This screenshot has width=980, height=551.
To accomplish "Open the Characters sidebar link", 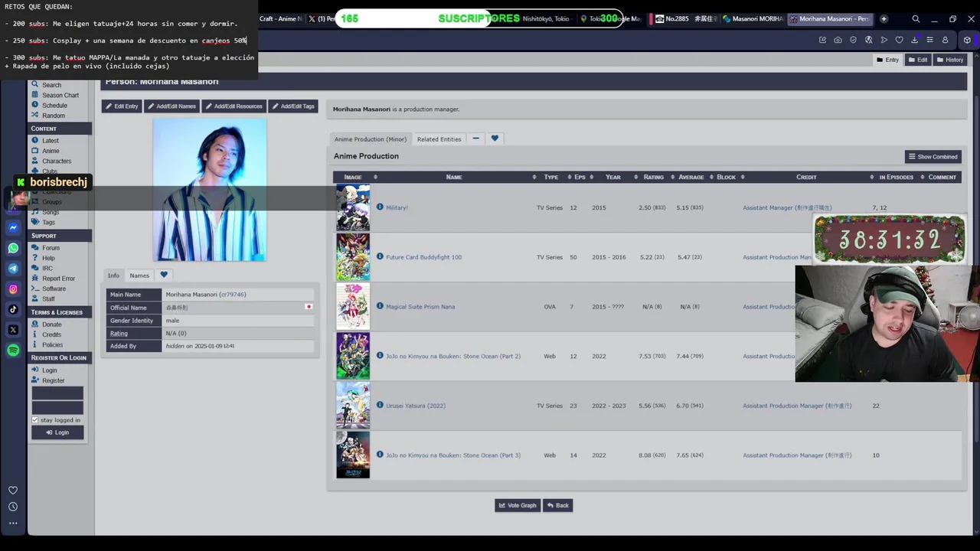I will click(x=57, y=161).
